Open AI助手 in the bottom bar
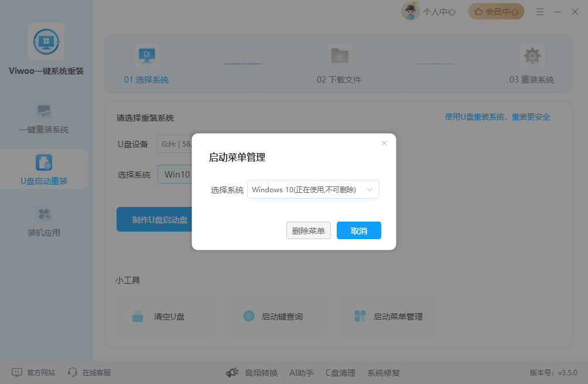The height and width of the screenshot is (384, 588). [302, 373]
